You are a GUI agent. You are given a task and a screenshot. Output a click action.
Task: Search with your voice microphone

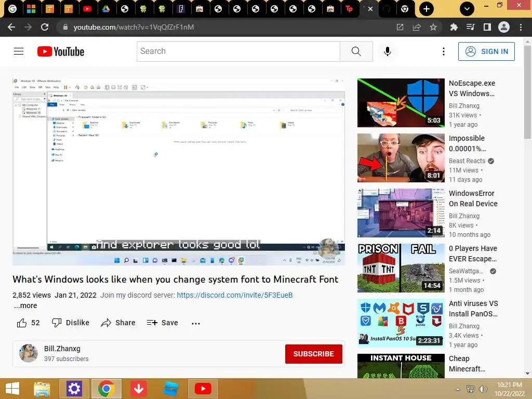pyautogui.click(x=388, y=51)
